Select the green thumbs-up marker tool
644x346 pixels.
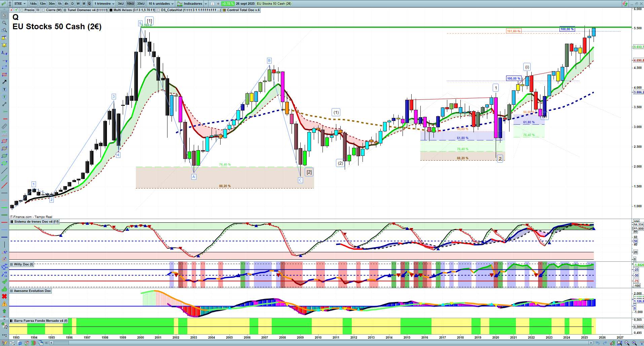tap(4, 289)
